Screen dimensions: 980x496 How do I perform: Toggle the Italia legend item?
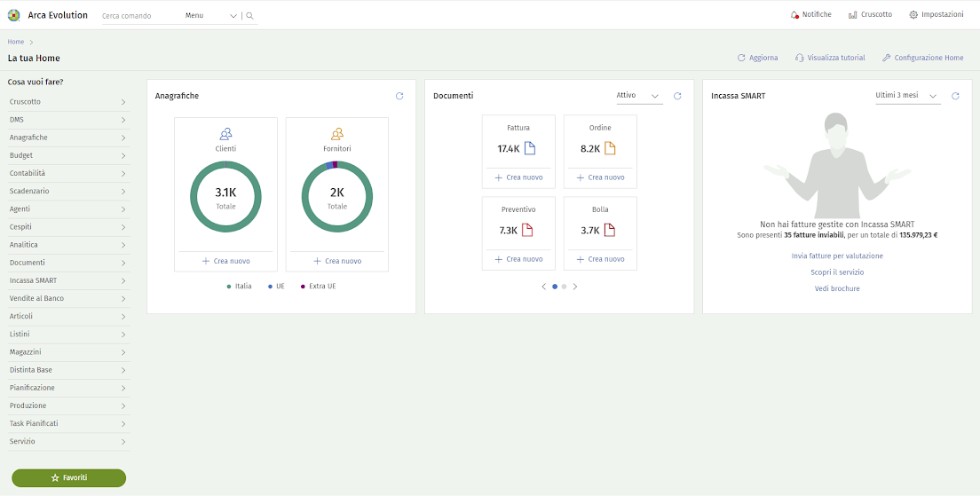[x=240, y=287]
